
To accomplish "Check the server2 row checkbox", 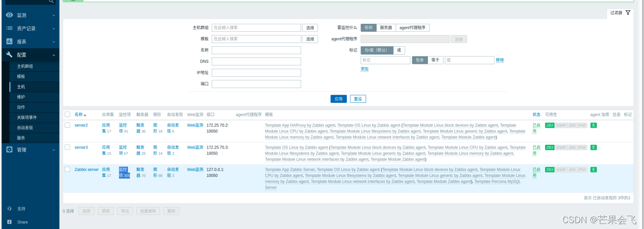I will [67, 125].
